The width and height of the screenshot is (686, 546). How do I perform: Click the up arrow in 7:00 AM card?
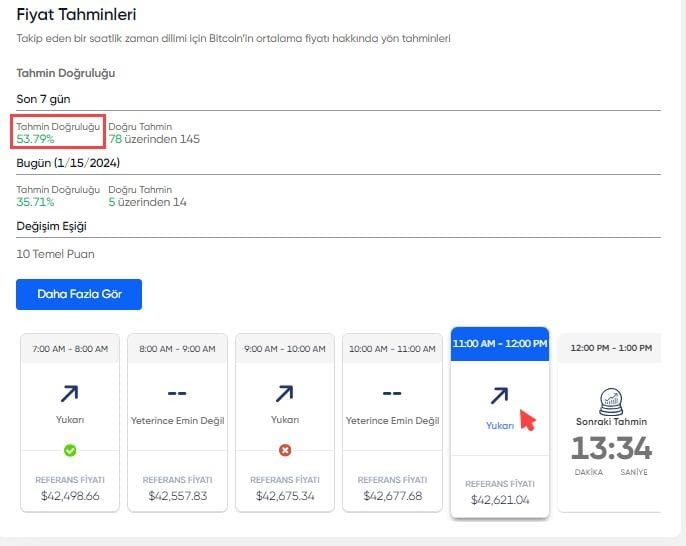(x=70, y=393)
